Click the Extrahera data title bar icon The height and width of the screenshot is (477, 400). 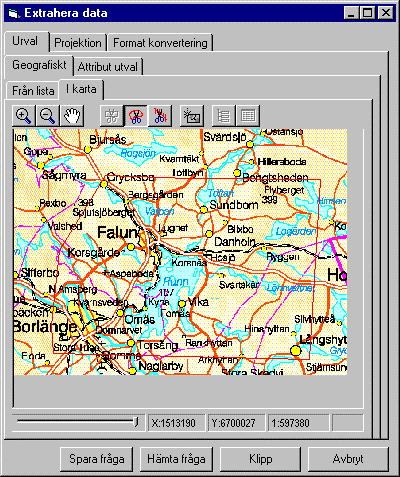tap(14, 13)
